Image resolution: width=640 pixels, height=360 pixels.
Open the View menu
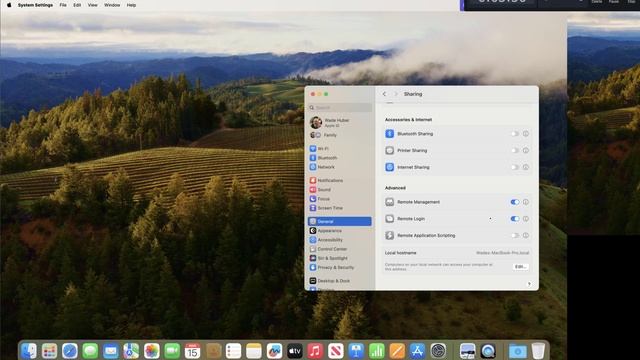[x=93, y=5]
